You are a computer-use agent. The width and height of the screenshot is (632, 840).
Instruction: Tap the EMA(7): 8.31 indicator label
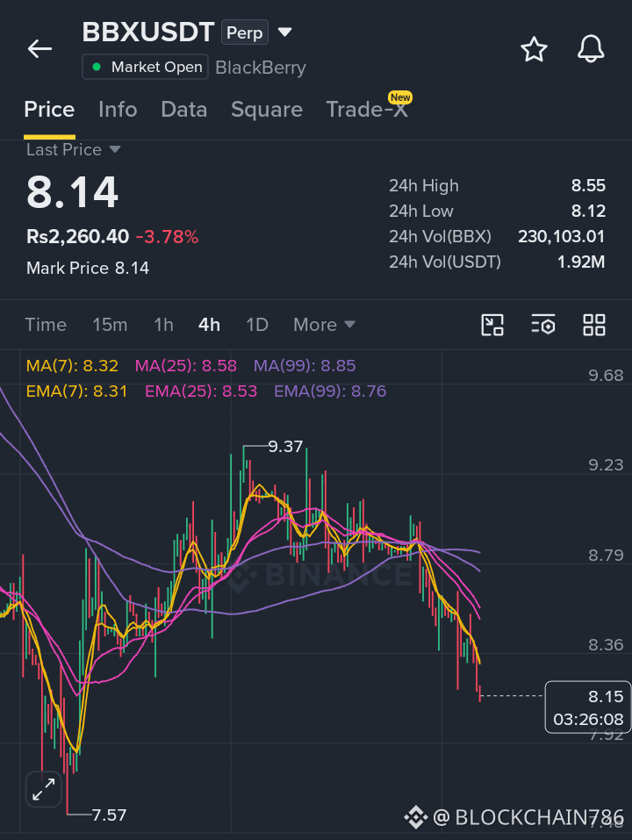[x=76, y=391]
